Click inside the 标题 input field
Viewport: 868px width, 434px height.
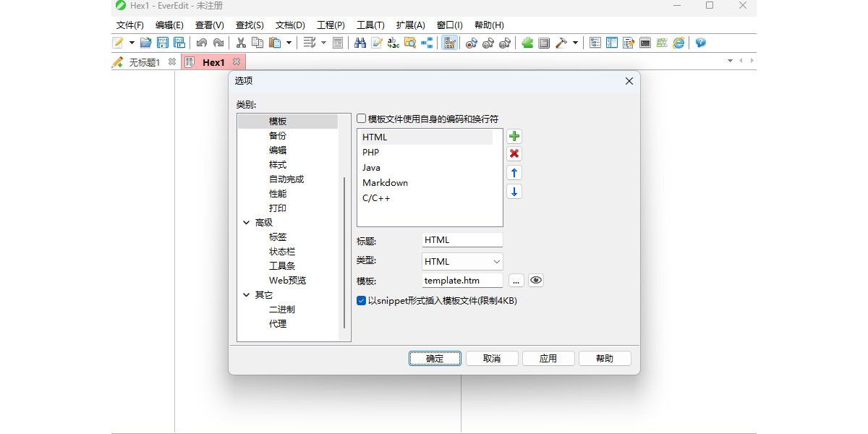(x=461, y=239)
